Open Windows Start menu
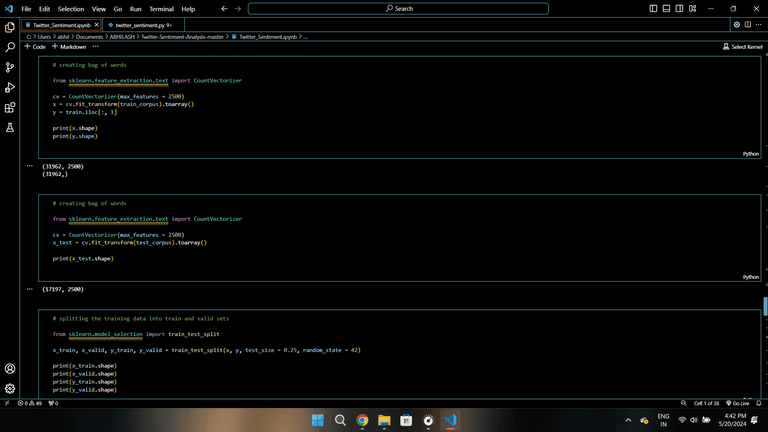 click(318, 420)
